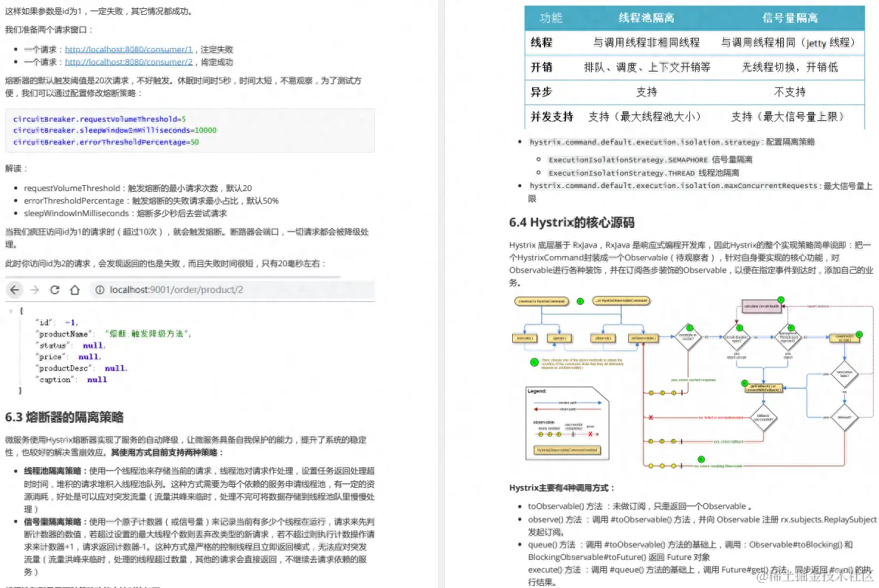Click the "sleepWindowInMilliseconds：熔断多少秒后去尝试请求" bullet
879x588 pixels.
[125, 213]
